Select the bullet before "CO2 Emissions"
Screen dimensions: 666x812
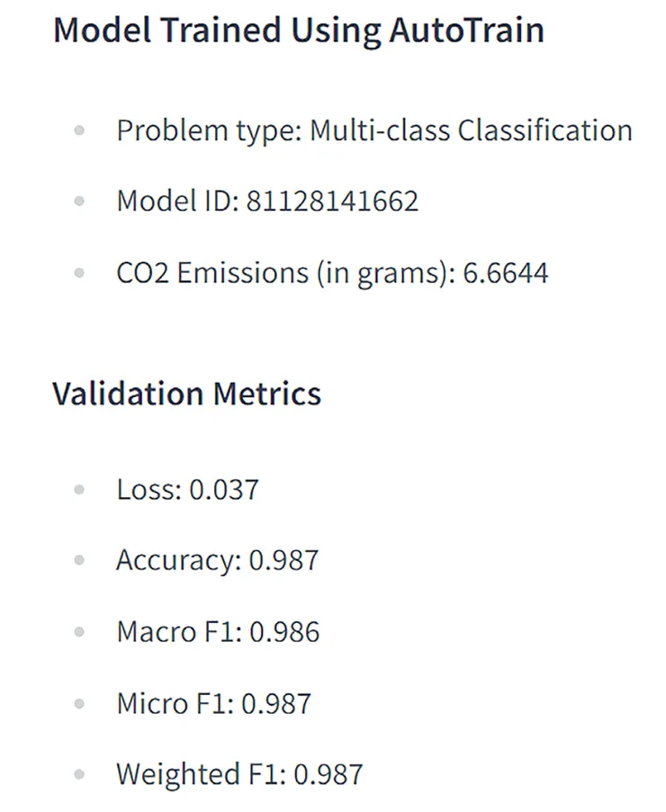(79, 273)
